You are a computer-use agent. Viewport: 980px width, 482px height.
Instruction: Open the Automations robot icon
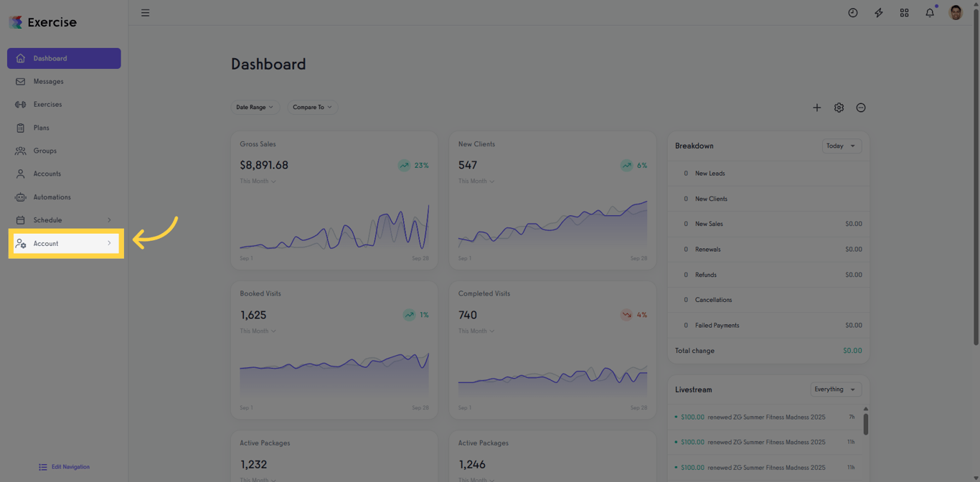click(19, 197)
